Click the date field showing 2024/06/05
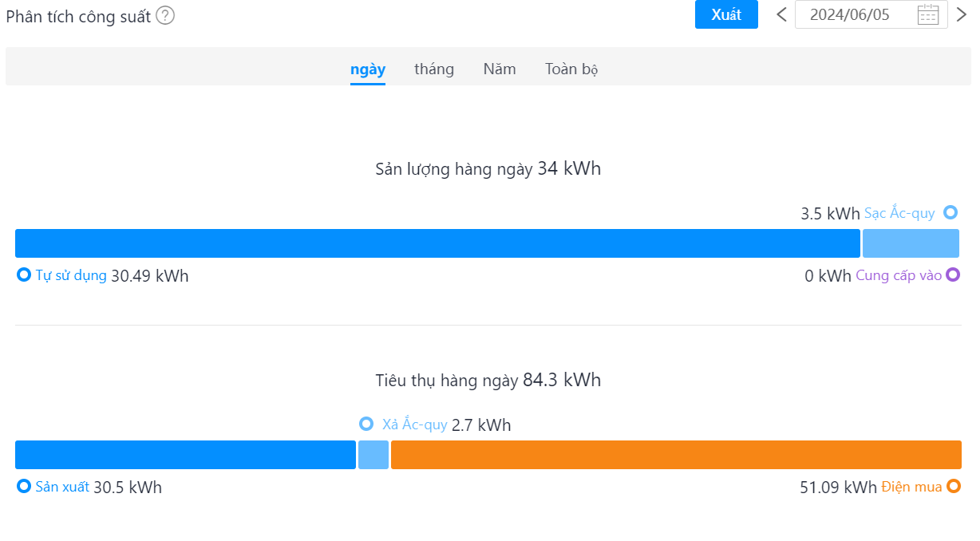 871,14
